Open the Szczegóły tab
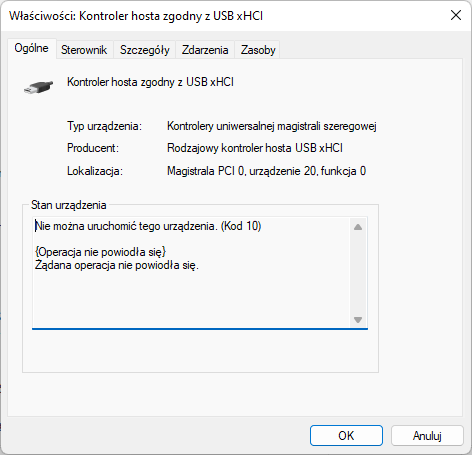The width and height of the screenshot is (472, 455). 145,50
